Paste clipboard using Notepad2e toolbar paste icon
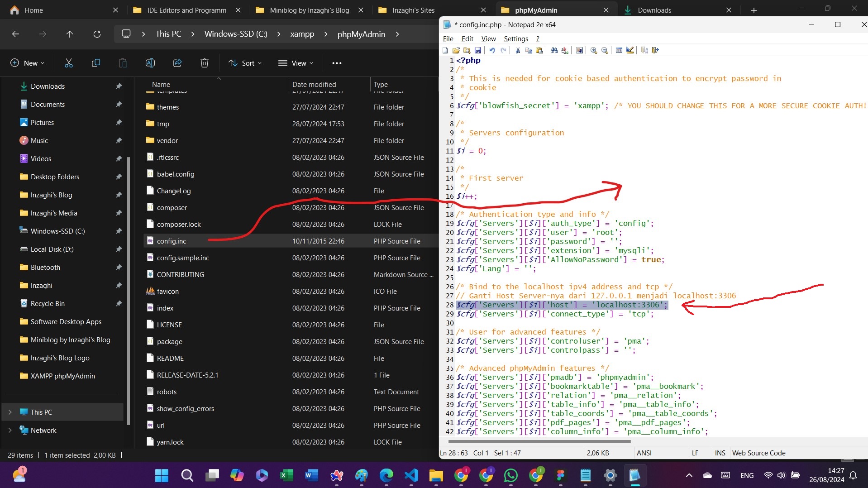Image resolution: width=868 pixels, height=488 pixels. 539,50
